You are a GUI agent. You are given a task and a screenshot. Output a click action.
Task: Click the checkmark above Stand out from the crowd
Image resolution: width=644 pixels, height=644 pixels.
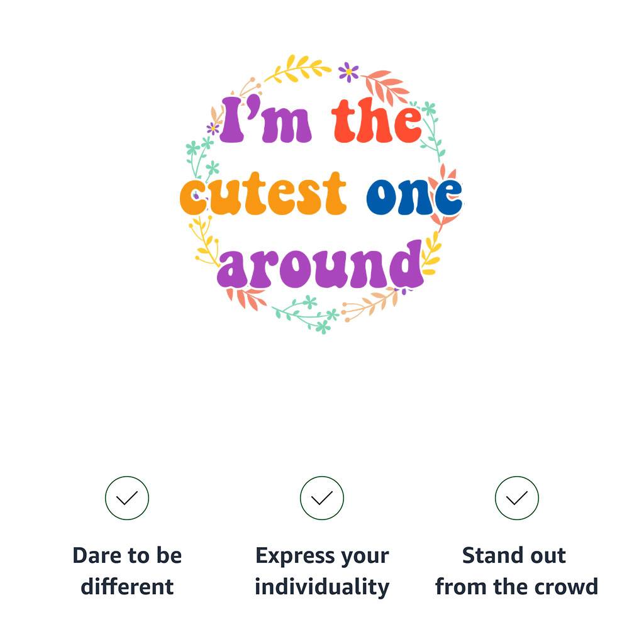(516, 498)
